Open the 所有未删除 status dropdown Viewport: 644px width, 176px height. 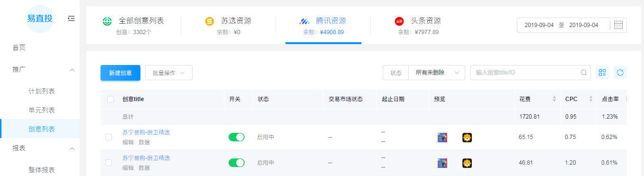coord(436,73)
